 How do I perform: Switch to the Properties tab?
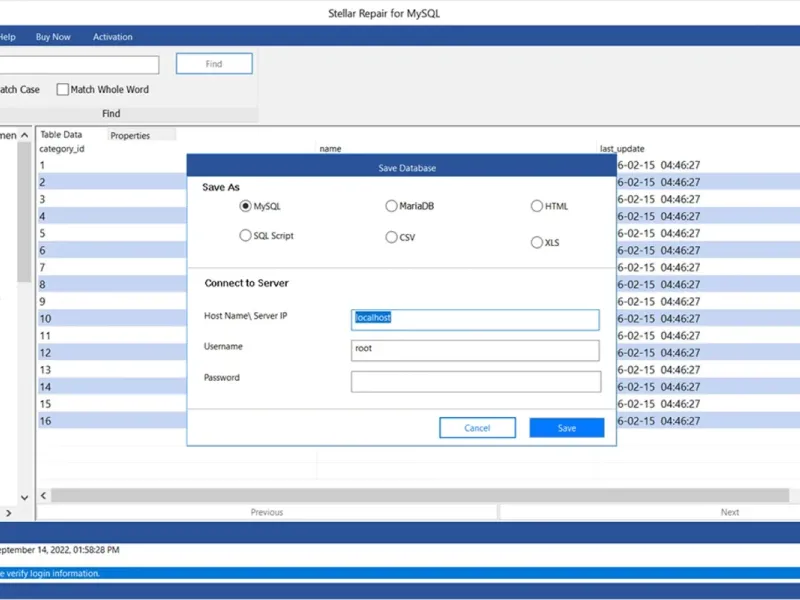click(x=130, y=135)
